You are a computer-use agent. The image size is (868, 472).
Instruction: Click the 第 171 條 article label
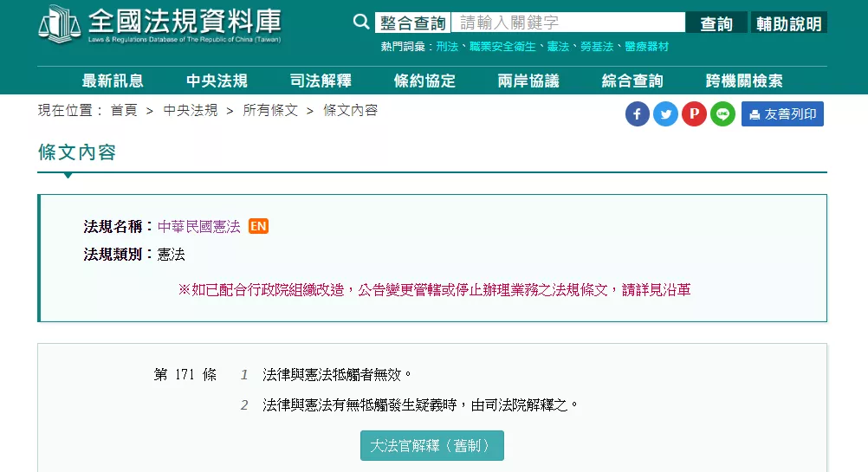pos(185,375)
